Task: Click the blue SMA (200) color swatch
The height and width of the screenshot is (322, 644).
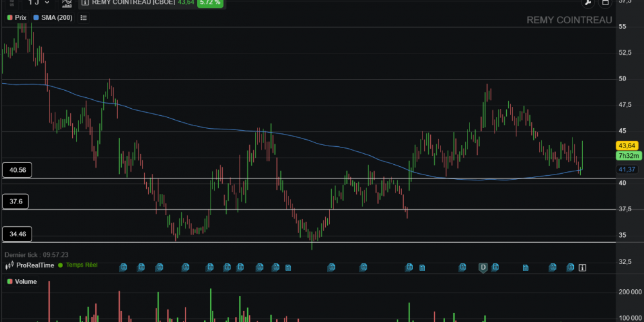Action: pos(36,17)
